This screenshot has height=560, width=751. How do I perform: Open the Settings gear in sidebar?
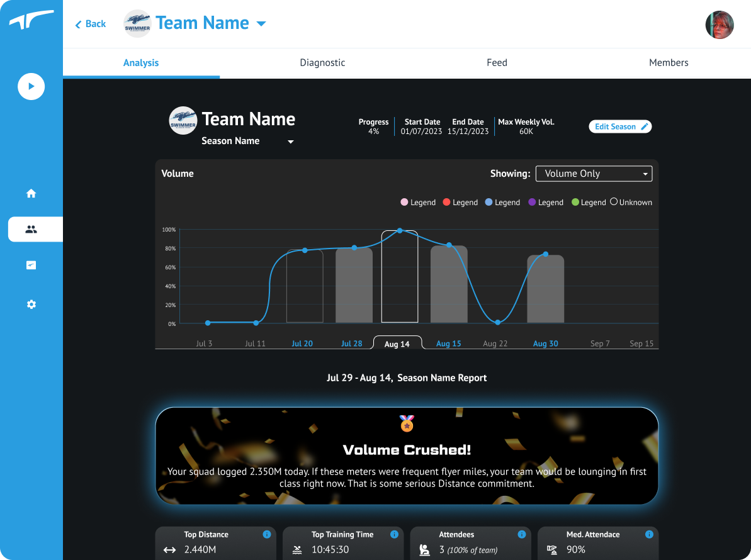click(31, 305)
